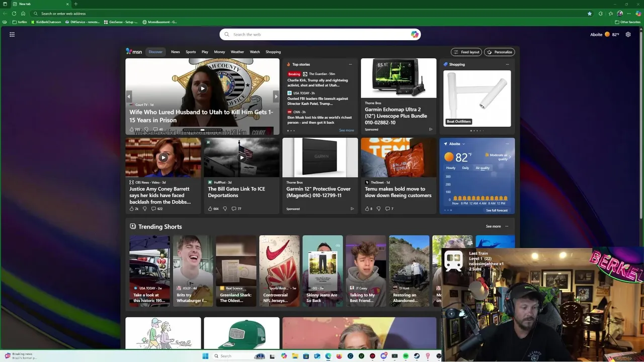The image size is (644, 362).
Task: Click the msn logo
Action: [x=134, y=51]
